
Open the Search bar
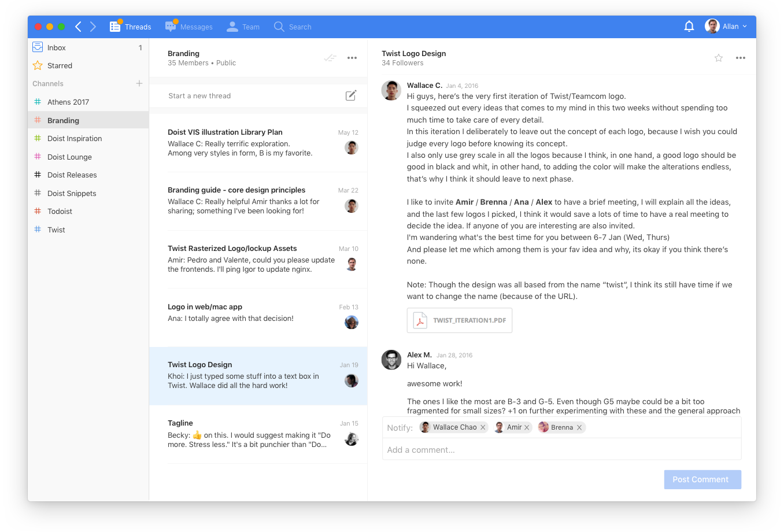[293, 26]
